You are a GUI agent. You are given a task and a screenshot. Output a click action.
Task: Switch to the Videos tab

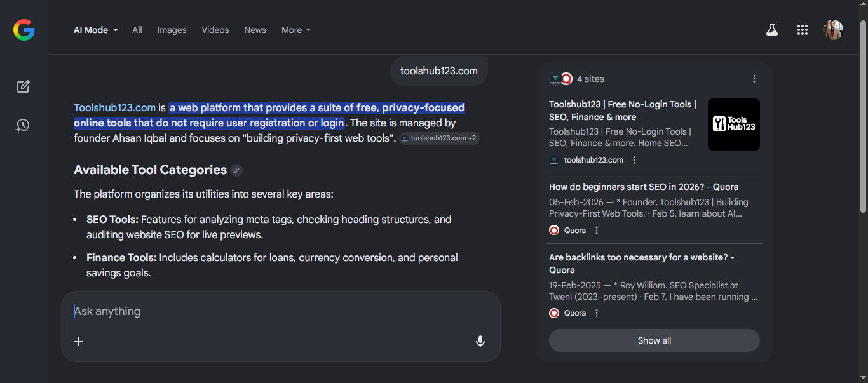pos(215,30)
